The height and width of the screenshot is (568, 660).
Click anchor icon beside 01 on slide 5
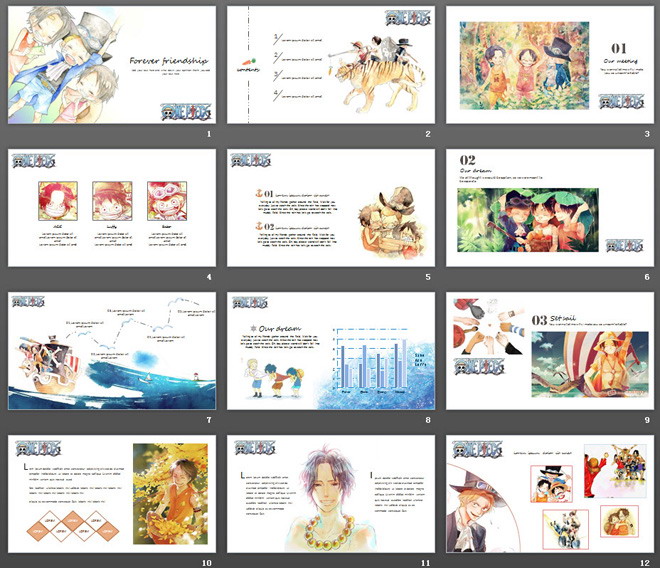[259, 193]
